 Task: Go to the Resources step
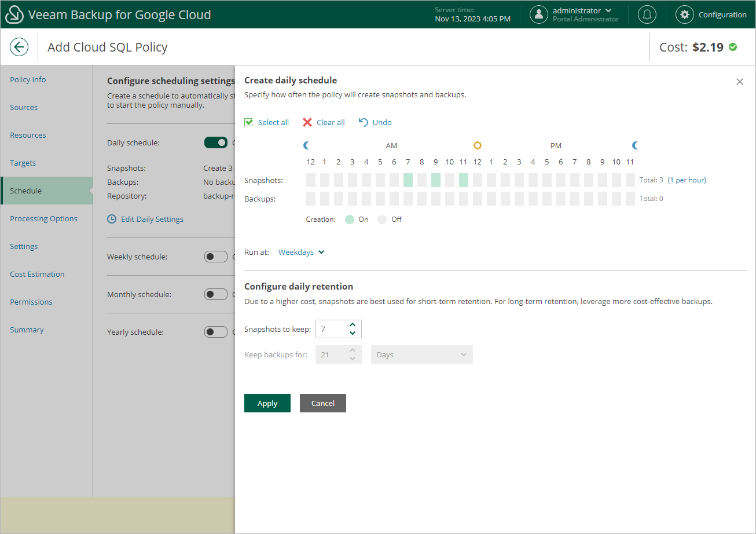[x=46, y=135]
